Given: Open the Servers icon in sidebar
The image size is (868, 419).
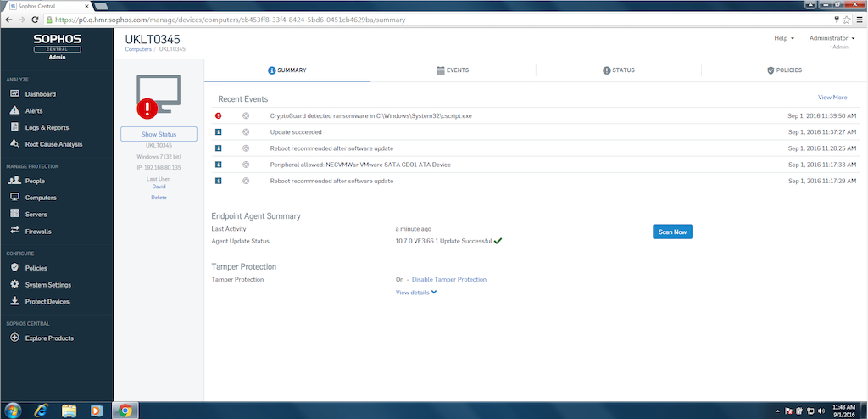Looking at the screenshot, I should pos(15,214).
